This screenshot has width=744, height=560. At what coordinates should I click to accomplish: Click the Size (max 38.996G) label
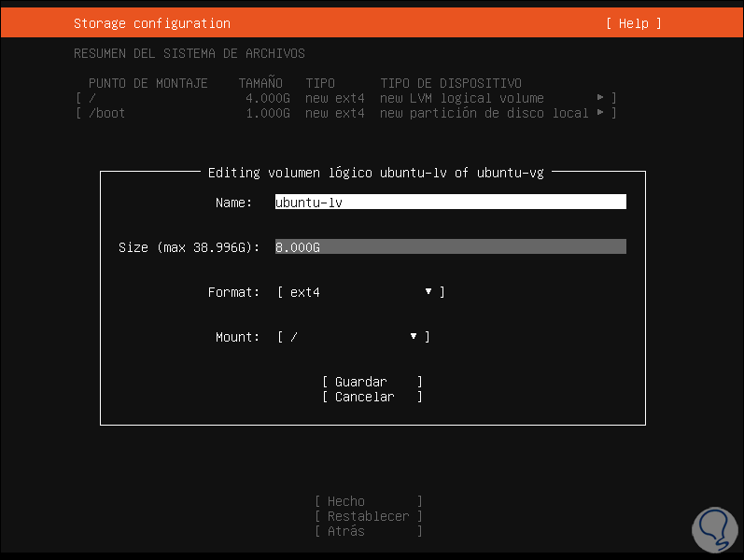pos(189,247)
